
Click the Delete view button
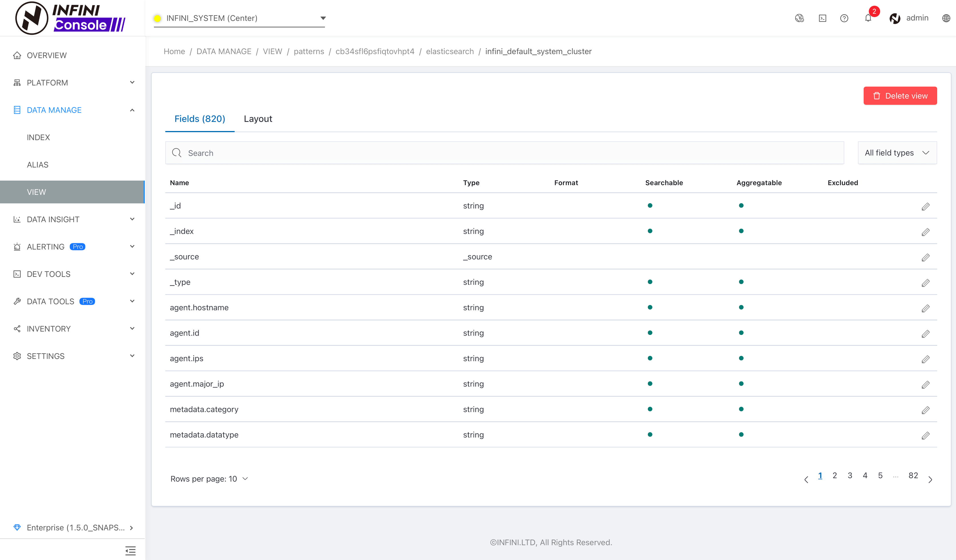click(900, 95)
